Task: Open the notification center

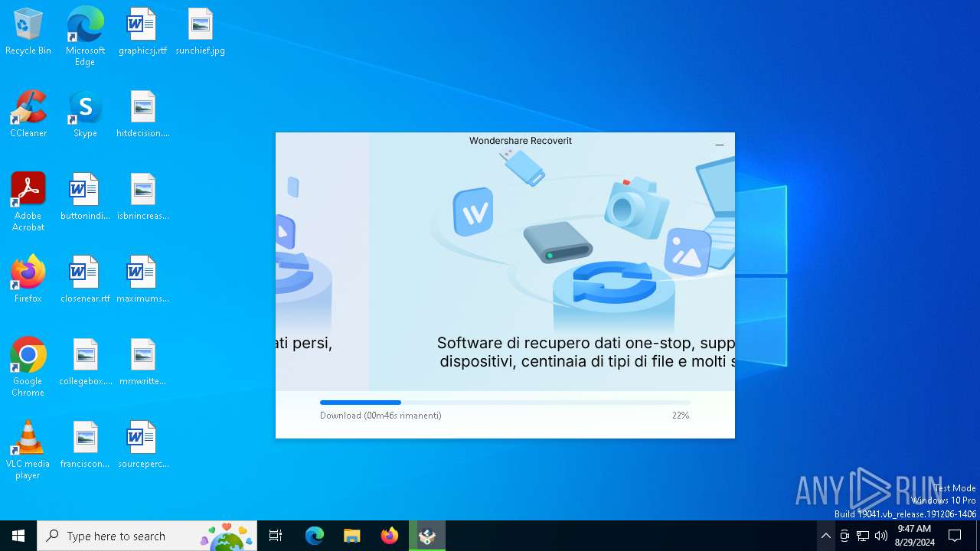Action: tap(955, 536)
